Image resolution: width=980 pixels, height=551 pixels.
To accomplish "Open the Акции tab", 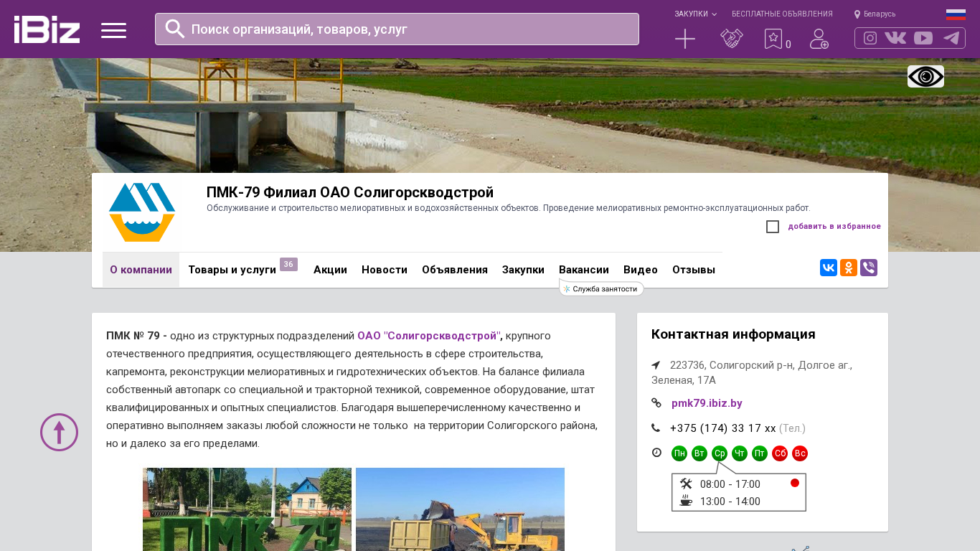I will click(x=330, y=270).
